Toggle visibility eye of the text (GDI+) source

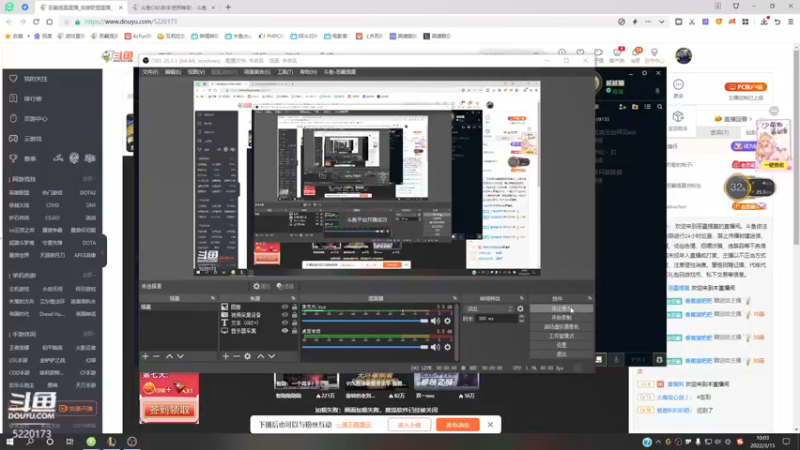click(x=285, y=323)
